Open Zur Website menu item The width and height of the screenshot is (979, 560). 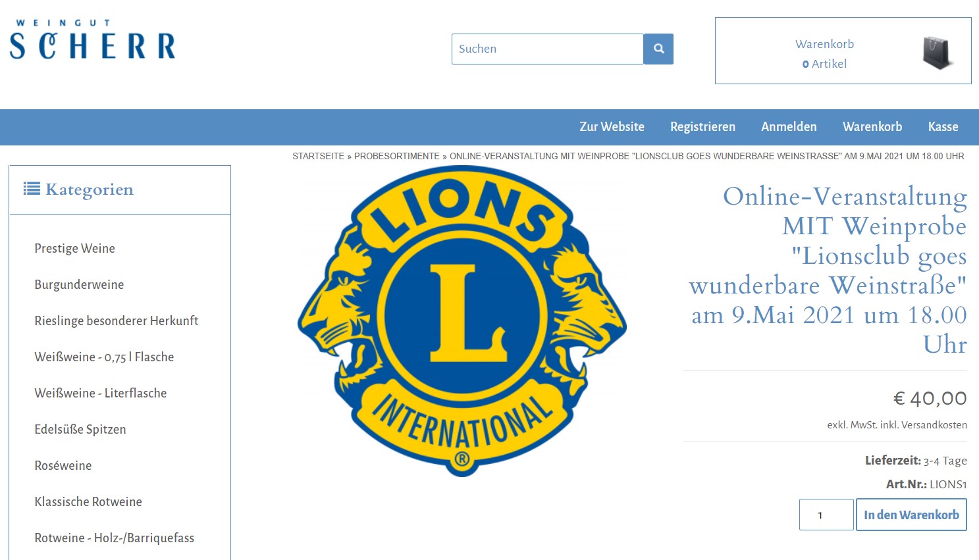point(612,127)
